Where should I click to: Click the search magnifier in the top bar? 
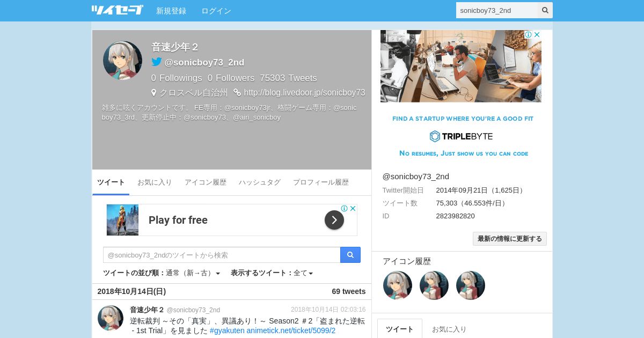pyautogui.click(x=545, y=10)
